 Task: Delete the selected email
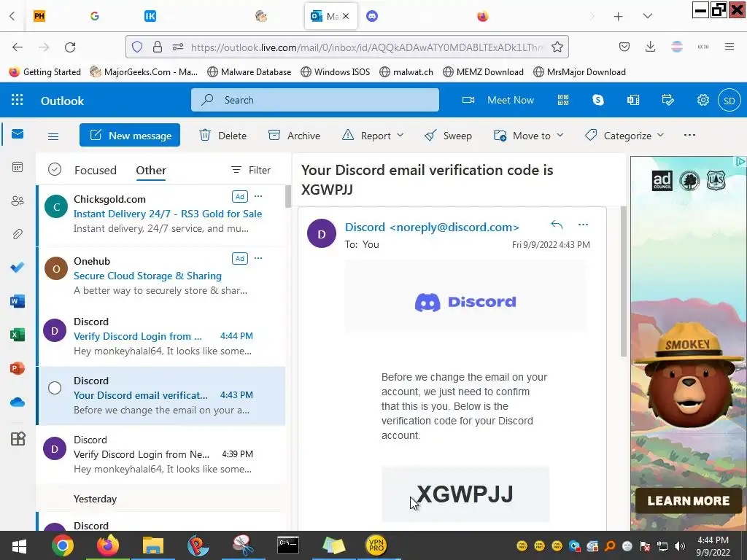(x=223, y=136)
